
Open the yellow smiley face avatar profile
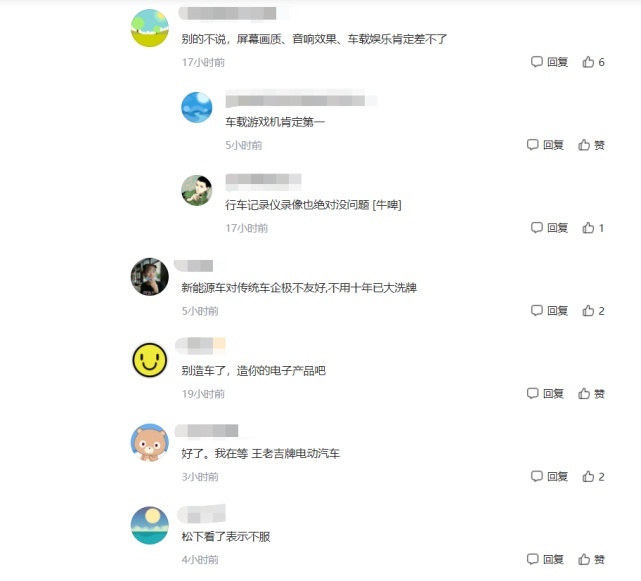coord(150,360)
